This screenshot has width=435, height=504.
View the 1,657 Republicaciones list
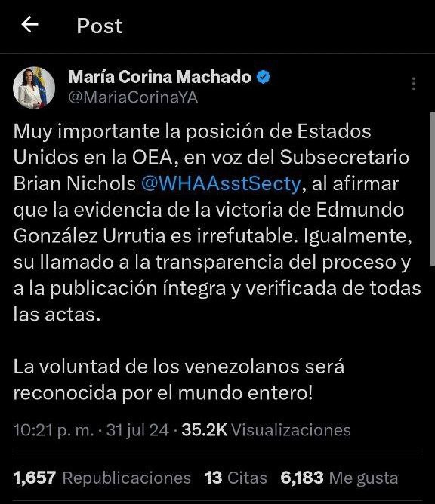[x=102, y=478]
